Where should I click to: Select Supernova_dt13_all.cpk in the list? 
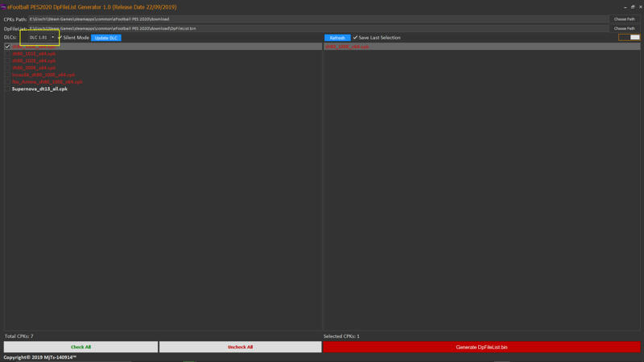pos(39,88)
